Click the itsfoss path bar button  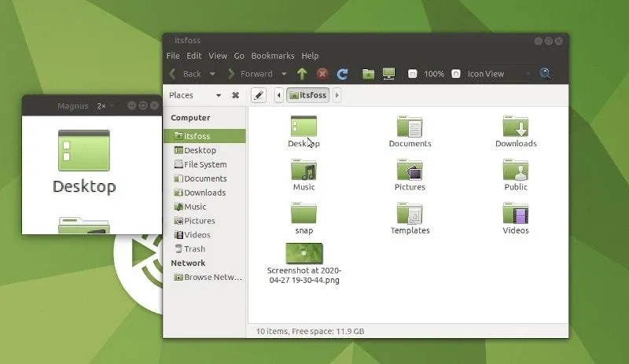pyautogui.click(x=307, y=95)
